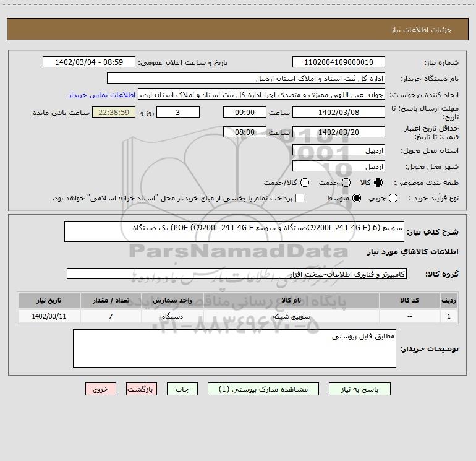Click the چاپ print button
This screenshot has height=461, width=476.
click(182, 389)
